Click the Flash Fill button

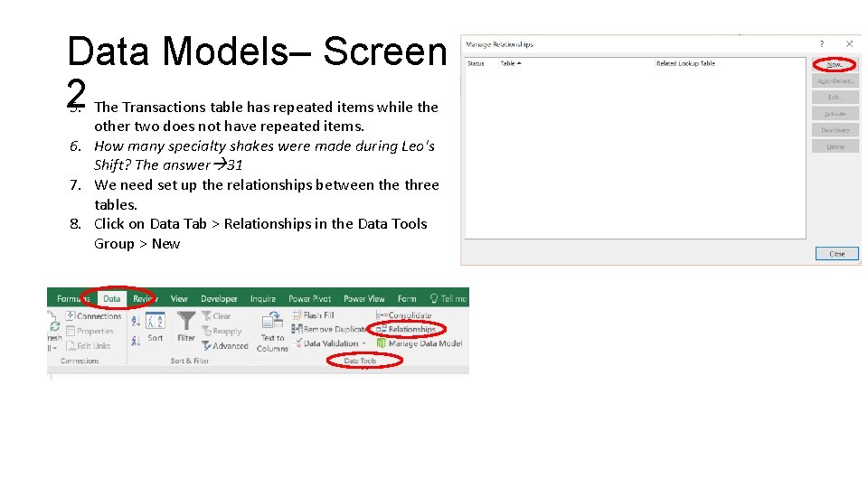(314, 314)
